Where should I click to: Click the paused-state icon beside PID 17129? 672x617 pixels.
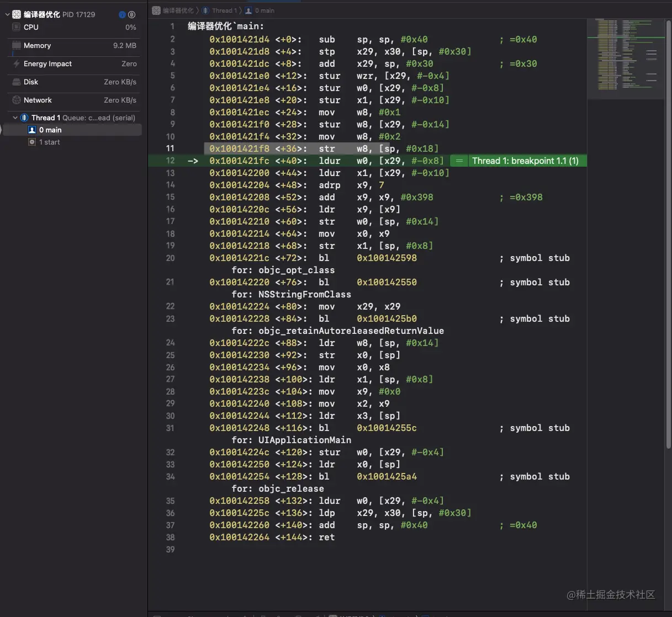click(x=131, y=14)
